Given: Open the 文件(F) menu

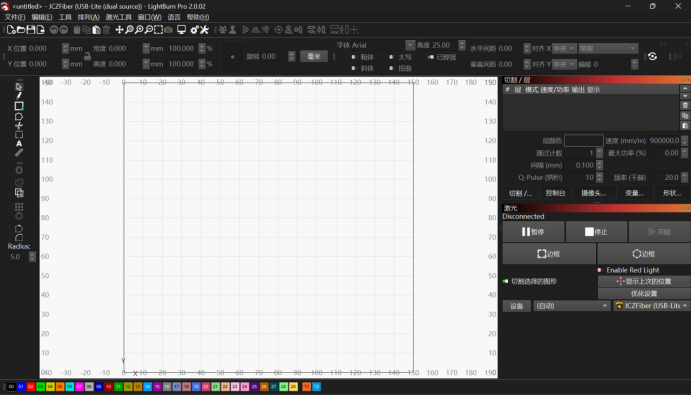Looking at the screenshot, I should click(15, 17).
